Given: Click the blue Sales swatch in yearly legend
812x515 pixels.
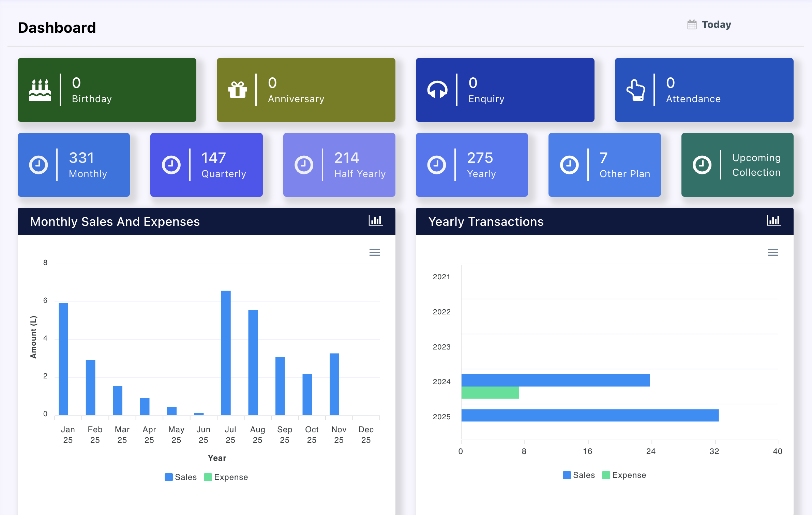Looking at the screenshot, I should coord(567,475).
